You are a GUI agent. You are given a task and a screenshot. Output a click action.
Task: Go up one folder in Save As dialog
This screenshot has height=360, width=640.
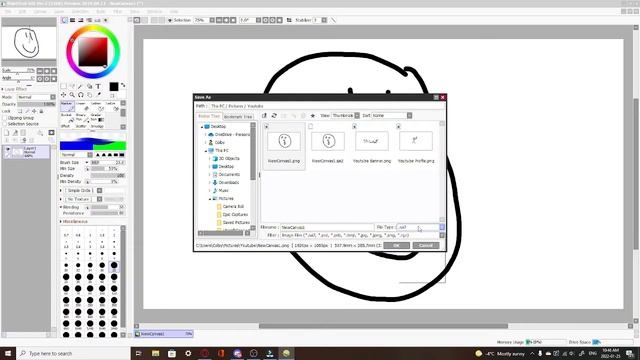(264, 116)
